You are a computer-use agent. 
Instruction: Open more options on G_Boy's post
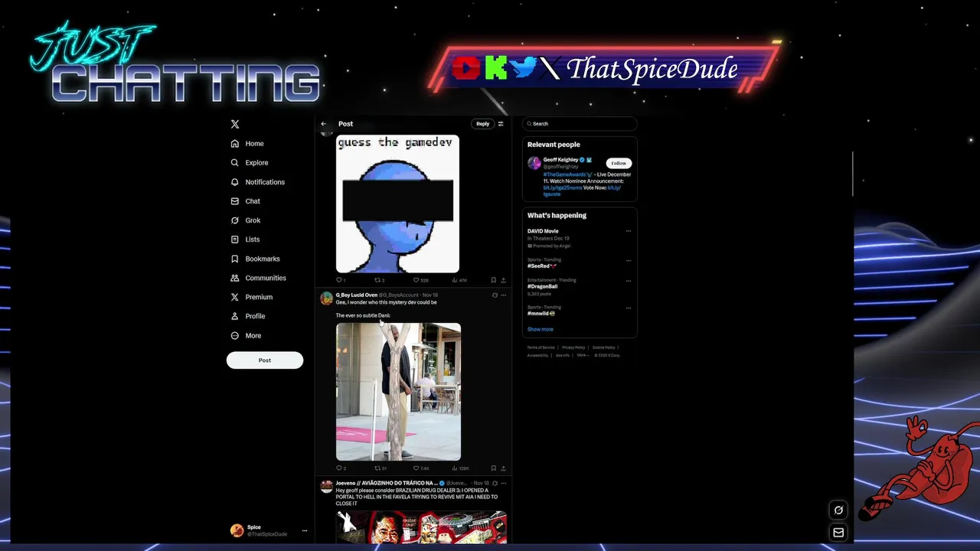pyautogui.click(x=503, y=295)
